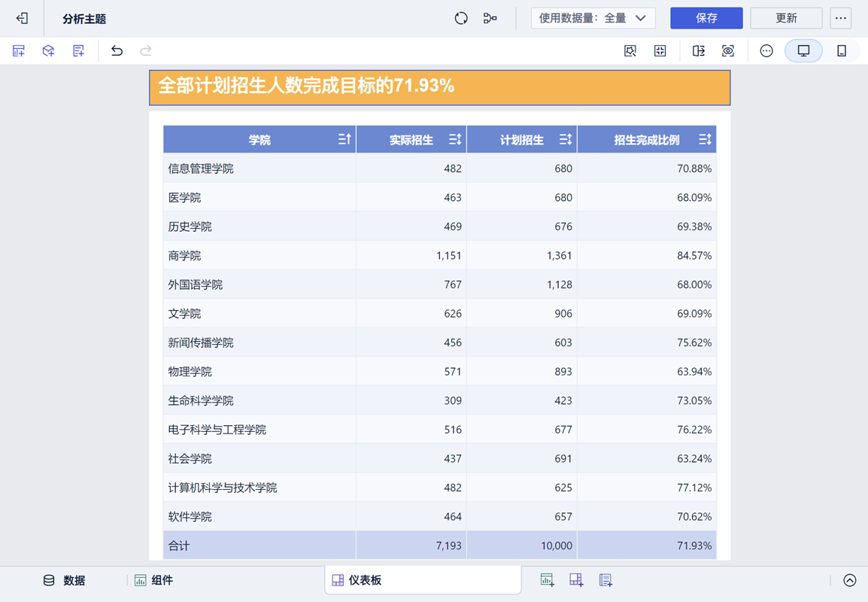The image size is (868, 602).
Task: Click the 1,128 planned value
Action: click(x=560, y=284)
